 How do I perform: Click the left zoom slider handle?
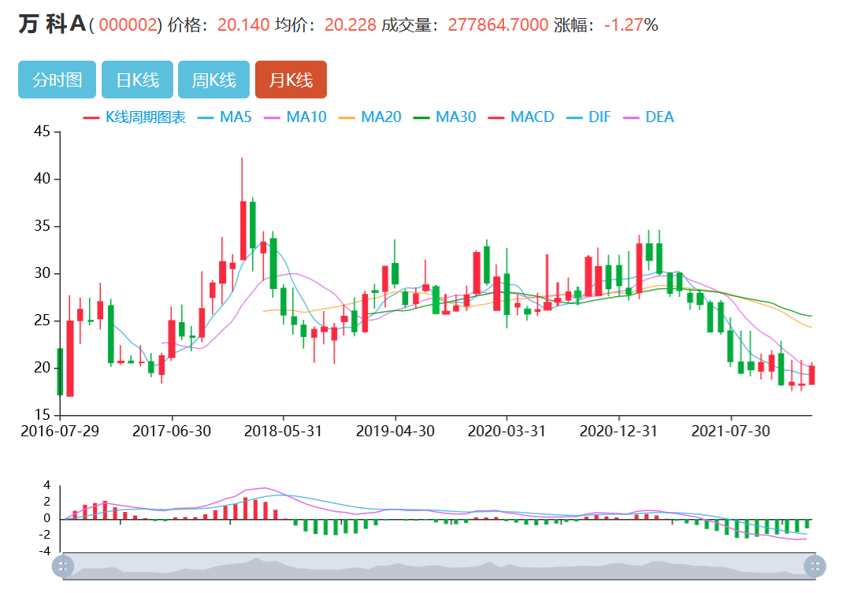point(62,565)
